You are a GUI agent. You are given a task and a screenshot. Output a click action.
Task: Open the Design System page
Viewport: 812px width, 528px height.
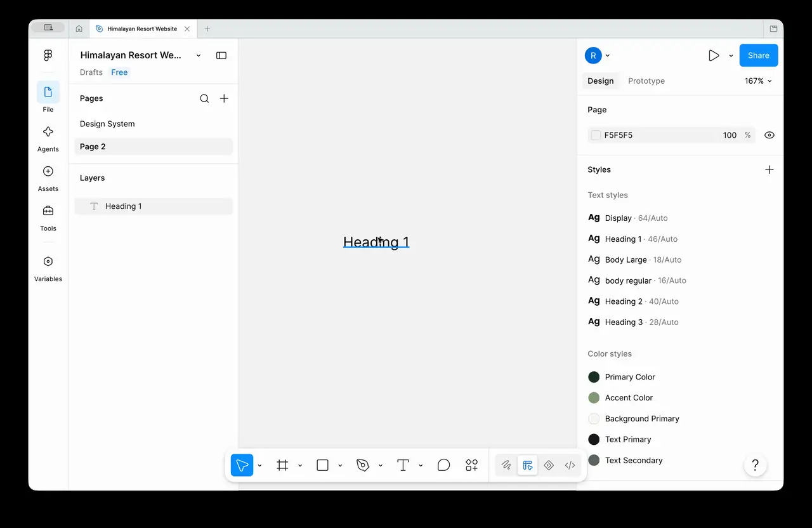[154, 124]
